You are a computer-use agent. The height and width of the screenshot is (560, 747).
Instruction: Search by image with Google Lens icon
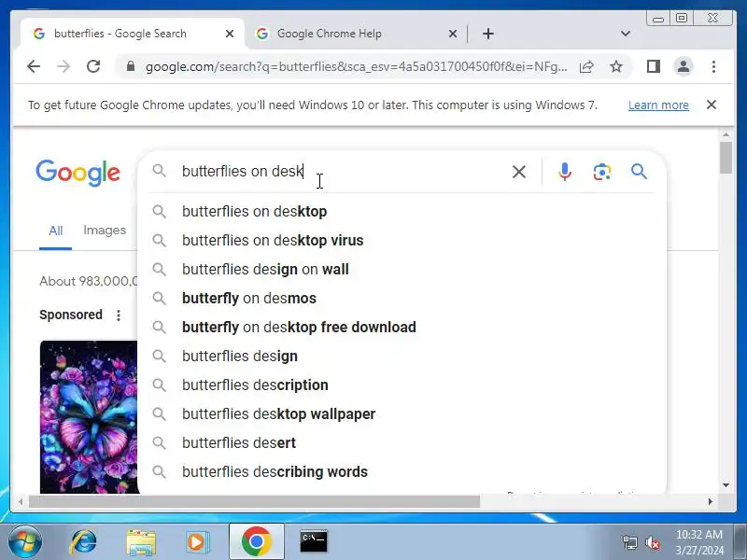pos(602,172)
